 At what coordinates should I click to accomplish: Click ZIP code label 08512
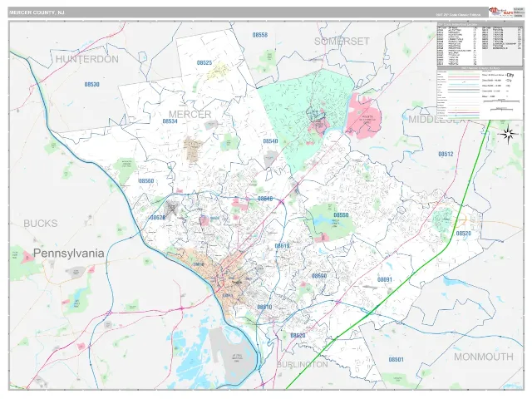click(x=446, y=154)
